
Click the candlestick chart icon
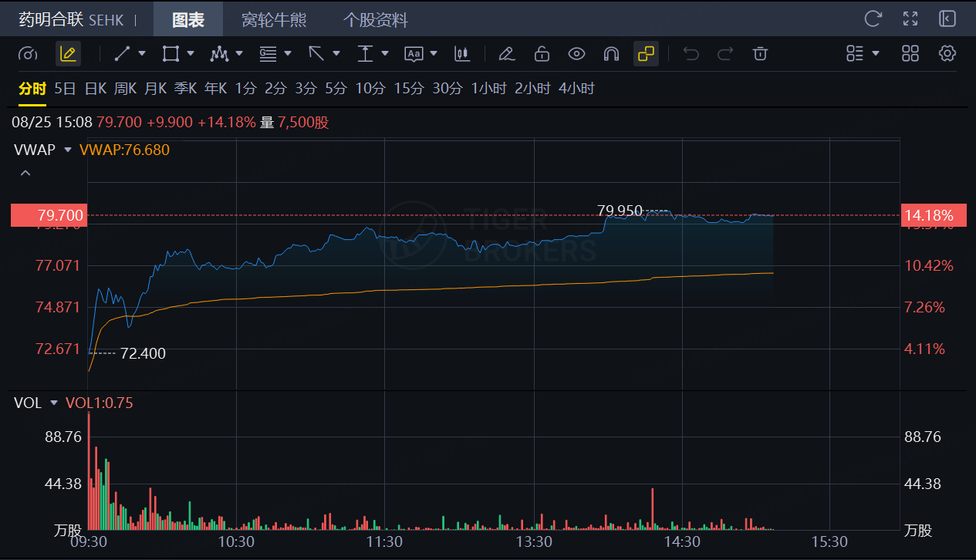pos(462,53)
